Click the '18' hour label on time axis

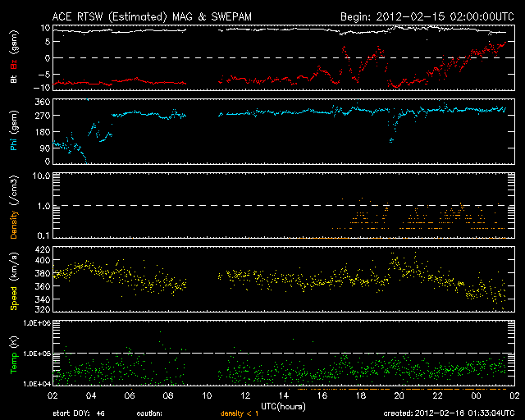coord(361,395)
